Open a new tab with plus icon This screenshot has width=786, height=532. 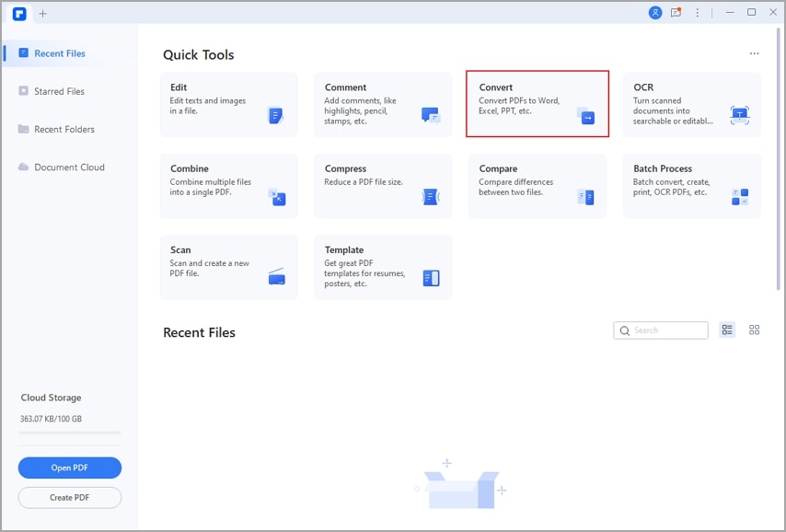point(42,14)
